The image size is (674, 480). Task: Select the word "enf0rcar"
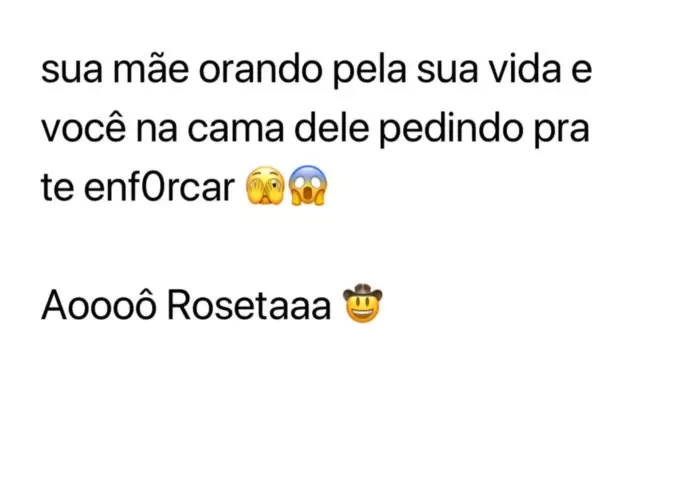coord(159,187)
